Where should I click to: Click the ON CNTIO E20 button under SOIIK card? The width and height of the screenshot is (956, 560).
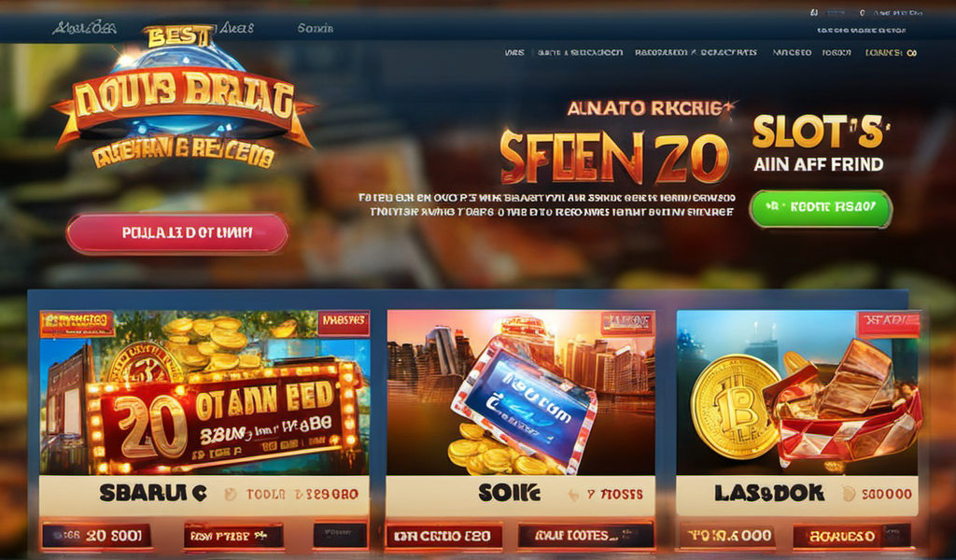point(443,537)
